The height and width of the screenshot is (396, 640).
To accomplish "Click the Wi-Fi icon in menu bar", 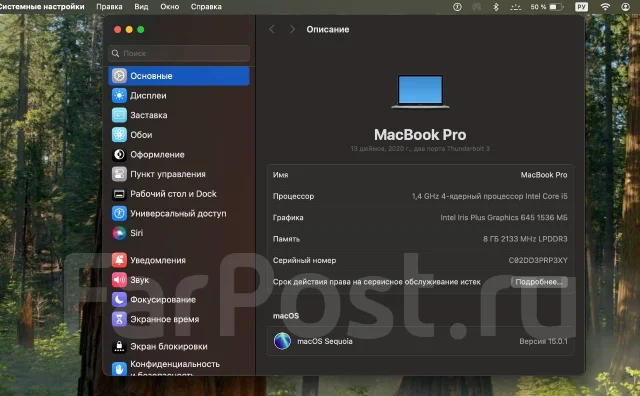I will pyautogui.click(x=605, y=7).
